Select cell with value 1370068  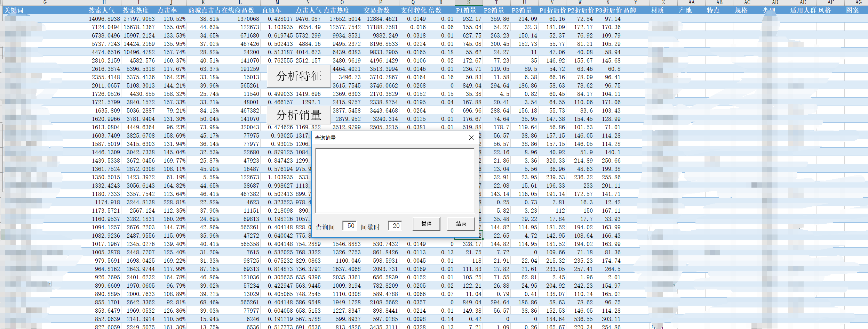(x=240, y=19)
